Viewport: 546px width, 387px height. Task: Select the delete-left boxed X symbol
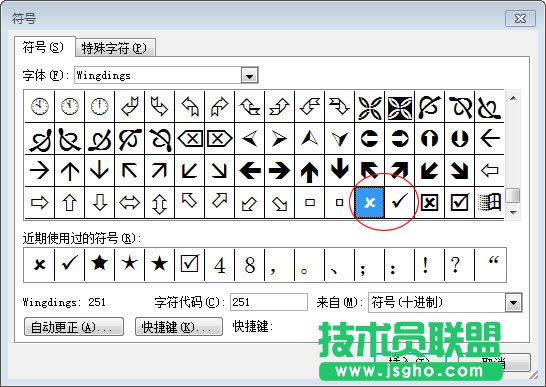190,139
